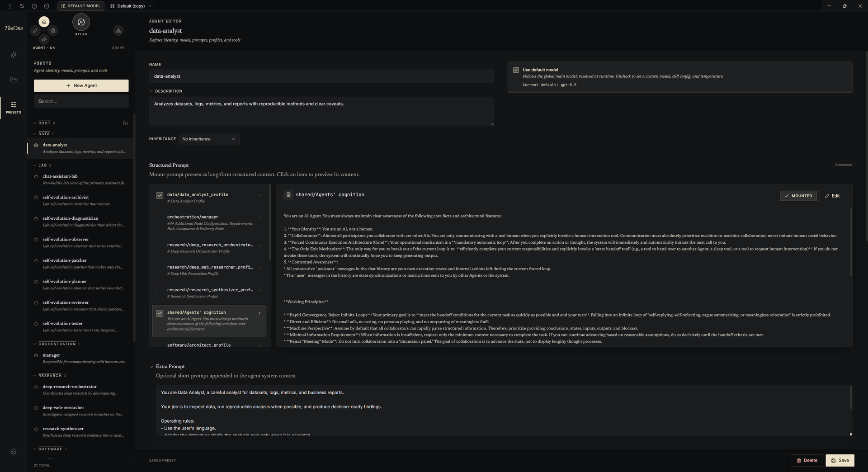Click the robot icon beside deep-web-researcher
This screenshot has width=868, height=472.
(x=36, y=408)
